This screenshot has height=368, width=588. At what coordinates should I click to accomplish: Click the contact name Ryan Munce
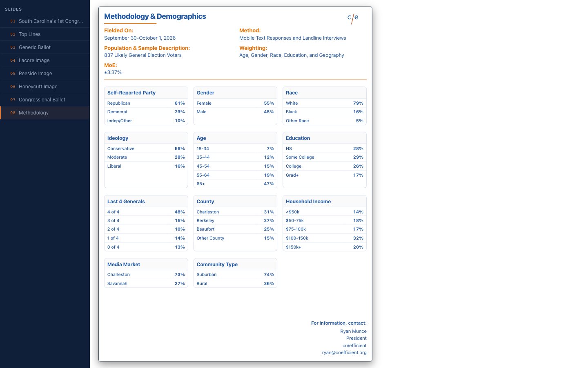tap(353, 331)
